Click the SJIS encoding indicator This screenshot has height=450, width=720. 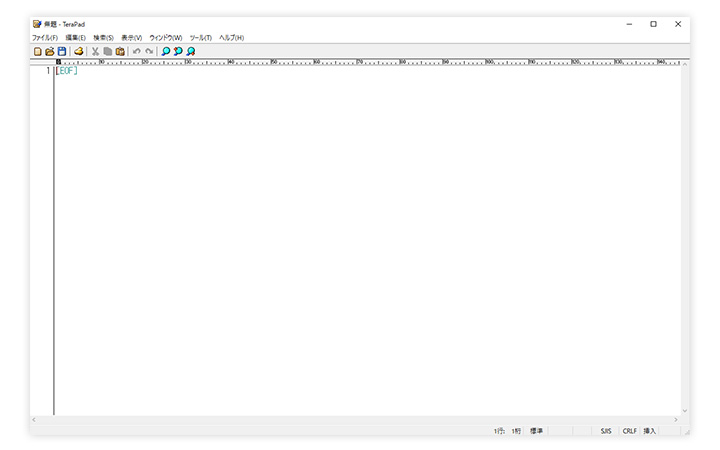[x=606, y=431]
